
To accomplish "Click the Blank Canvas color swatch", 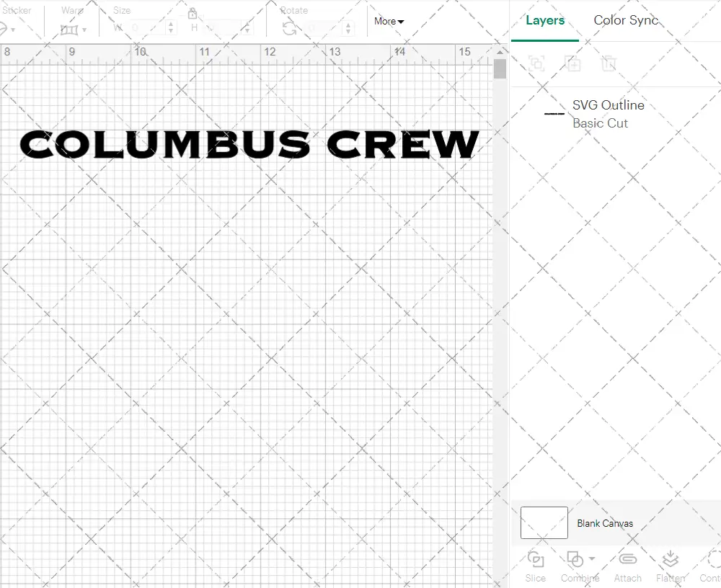I will point(543,522).
